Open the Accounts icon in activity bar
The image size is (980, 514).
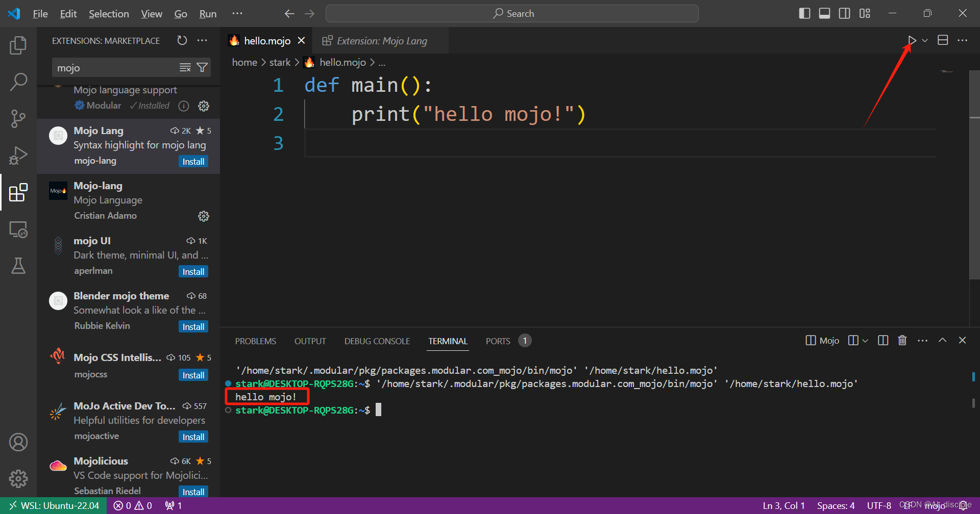(18, 442)
